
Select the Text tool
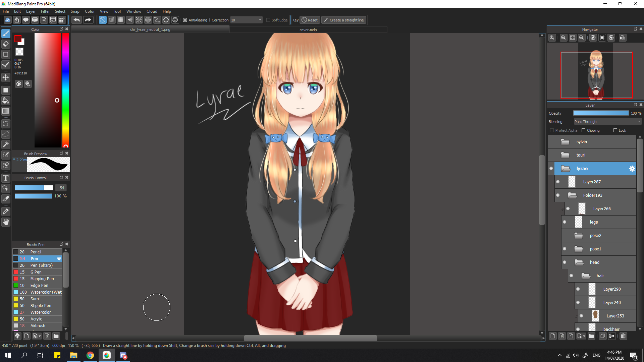pos(6,178)
